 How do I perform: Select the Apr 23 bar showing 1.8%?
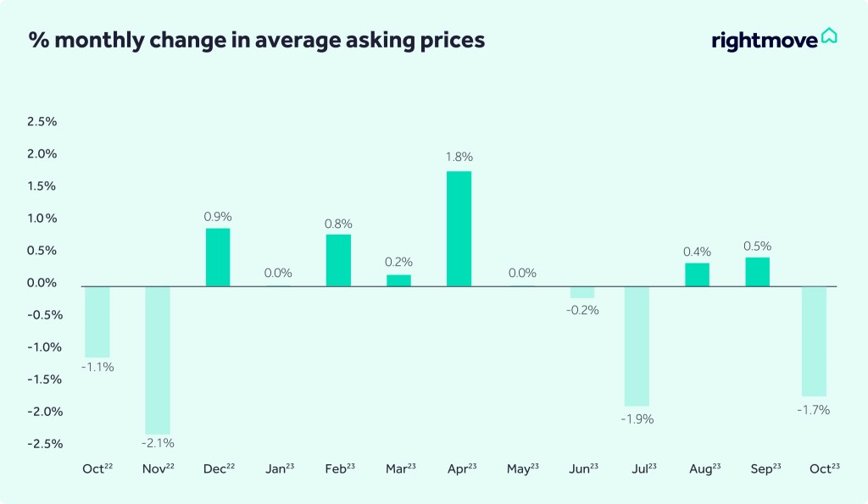pyautogui.click(x=459, y=229)
